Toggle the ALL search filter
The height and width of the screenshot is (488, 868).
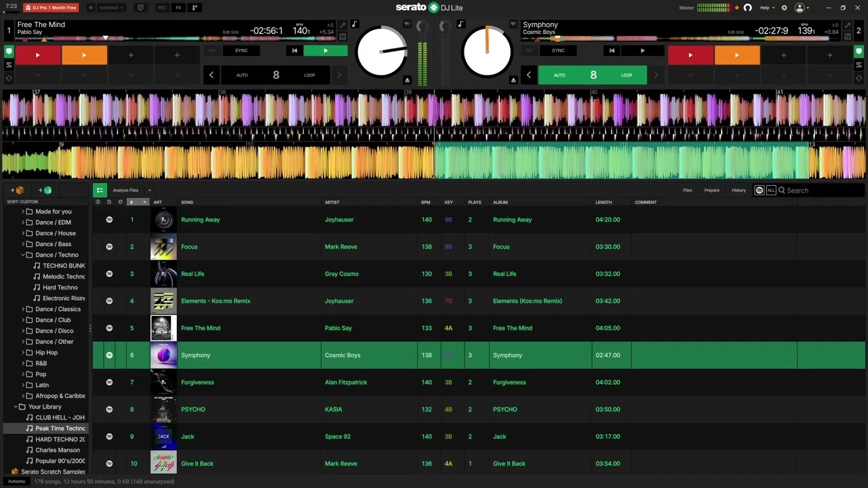click(770, 190)
